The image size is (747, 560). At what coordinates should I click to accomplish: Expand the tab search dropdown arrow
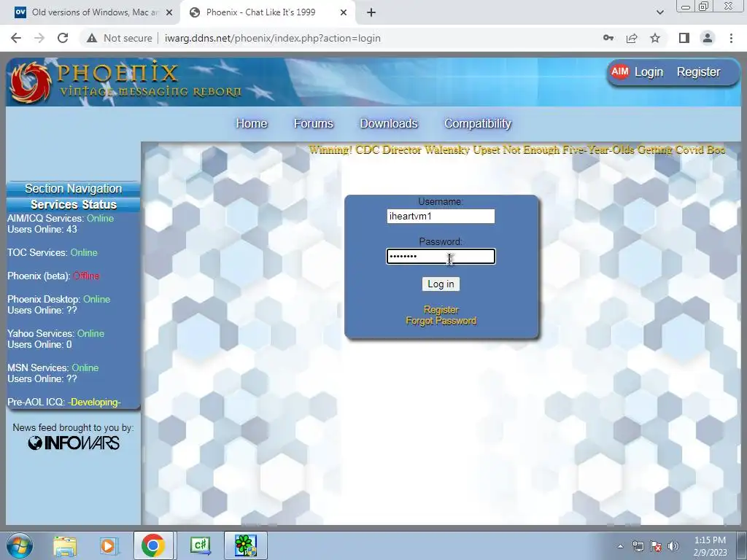pos(659,12)
